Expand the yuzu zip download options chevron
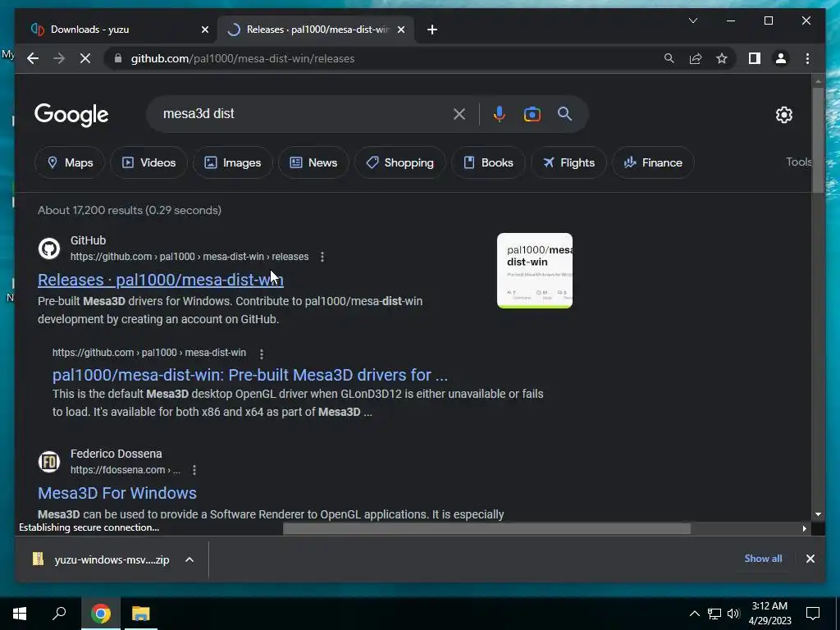Screen dimensions: 840x630 point(189,559)
